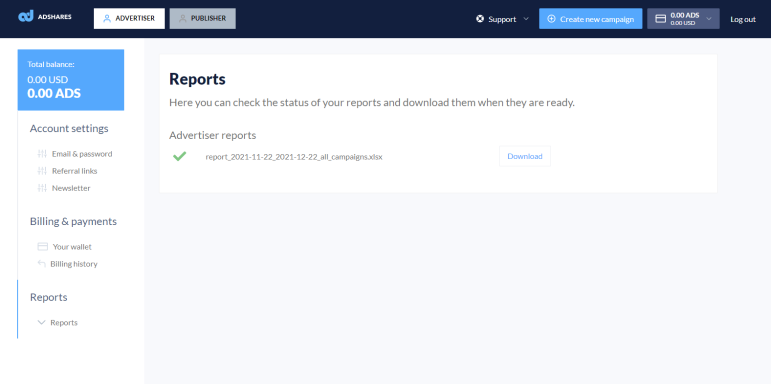Expand the Support chevron arrow
Viewport: 771px width, 384px height.
click(x=526, y=19)
